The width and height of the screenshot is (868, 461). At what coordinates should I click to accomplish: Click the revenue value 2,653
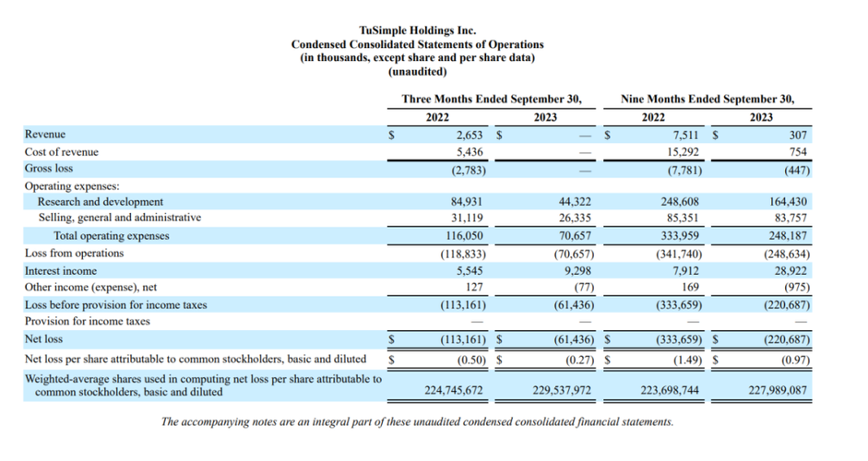[470, 135]
